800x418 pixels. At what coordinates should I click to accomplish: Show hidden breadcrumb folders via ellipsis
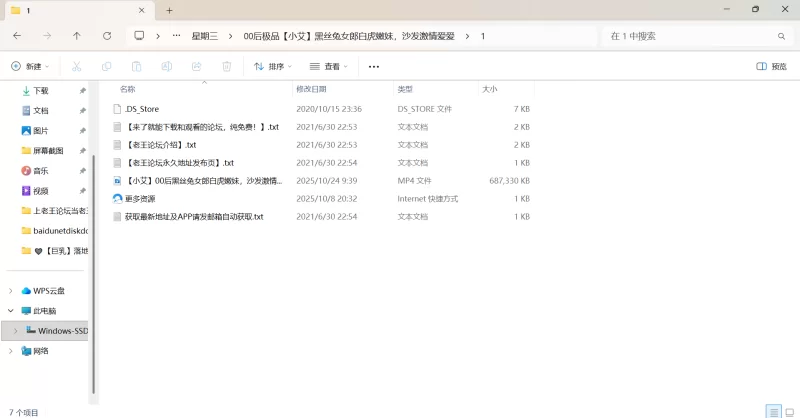tap(177, 36)
